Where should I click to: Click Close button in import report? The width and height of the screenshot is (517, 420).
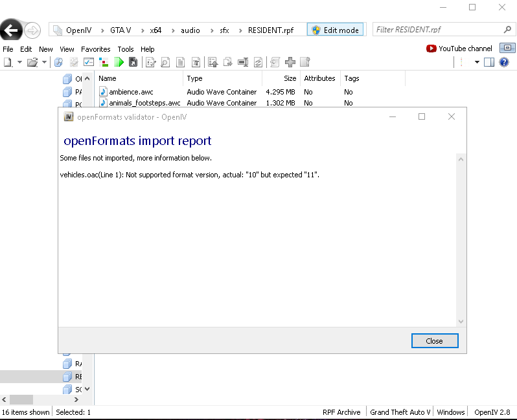[435, 340]
